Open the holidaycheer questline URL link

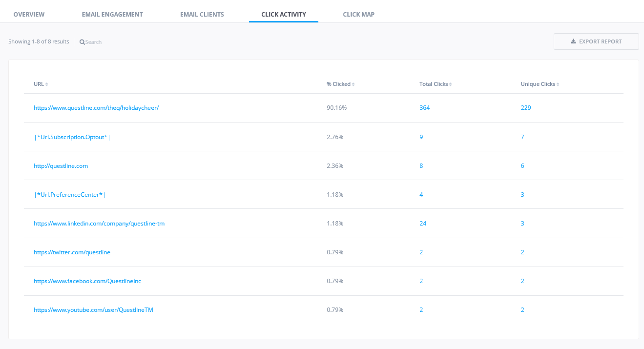click(x=96, y=108)
